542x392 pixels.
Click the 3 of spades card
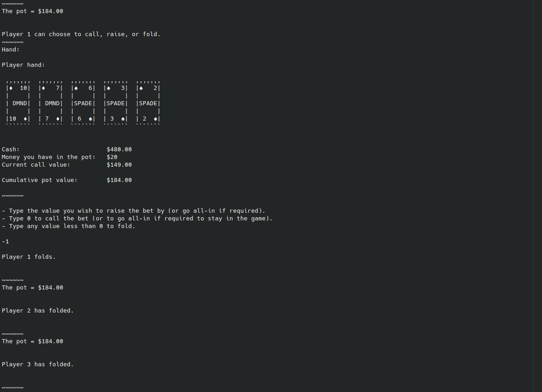[116, 103]
